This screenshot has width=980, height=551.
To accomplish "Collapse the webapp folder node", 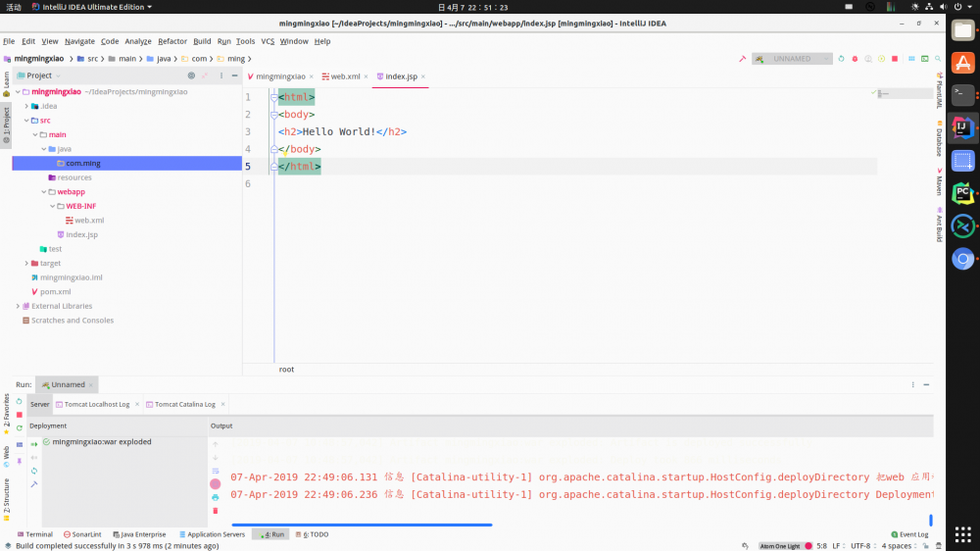I will (44, 192).
